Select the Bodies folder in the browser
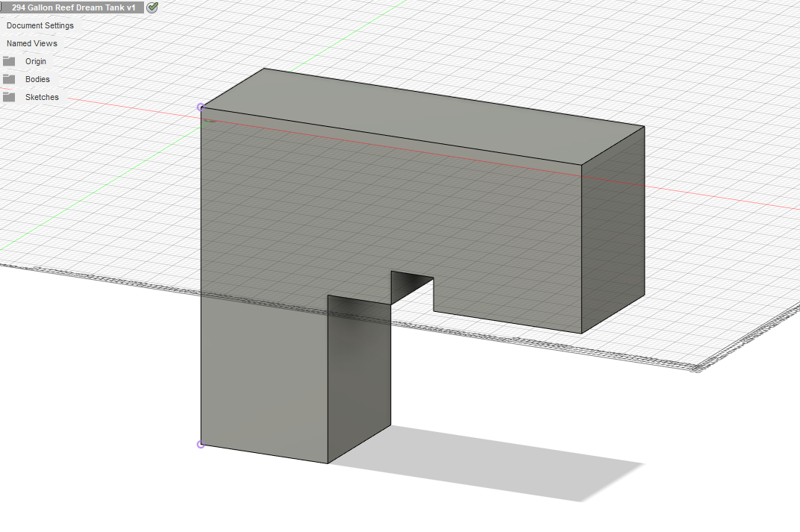 point(38,79)
